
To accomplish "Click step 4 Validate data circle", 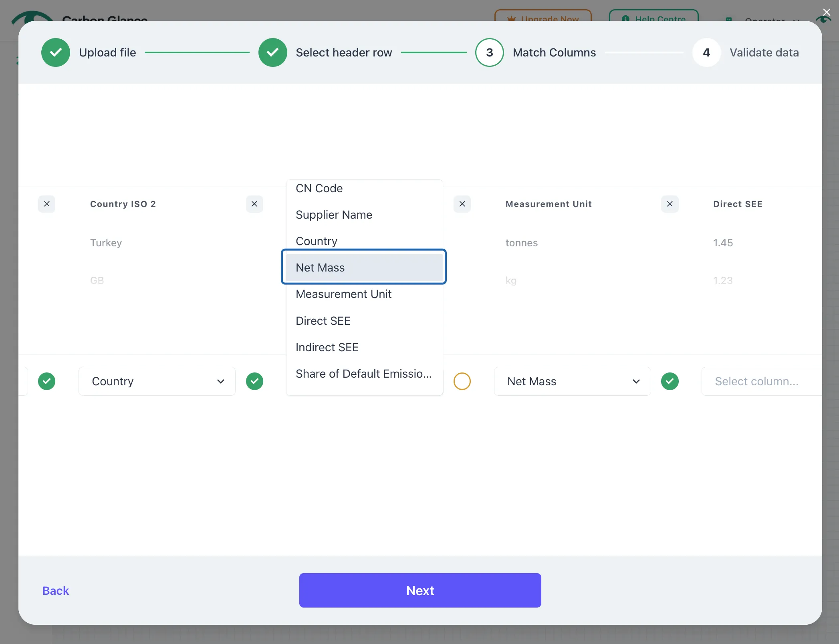I will click(x=706, y=52).
